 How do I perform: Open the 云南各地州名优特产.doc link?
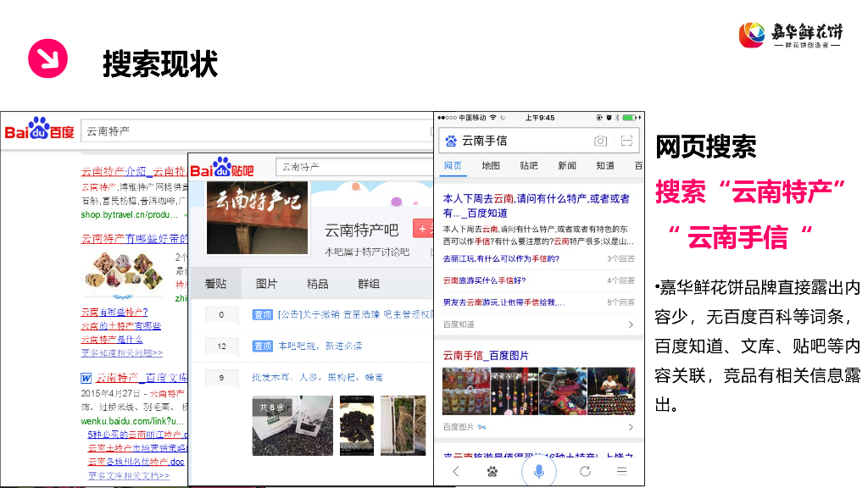[x=136, y=462]
